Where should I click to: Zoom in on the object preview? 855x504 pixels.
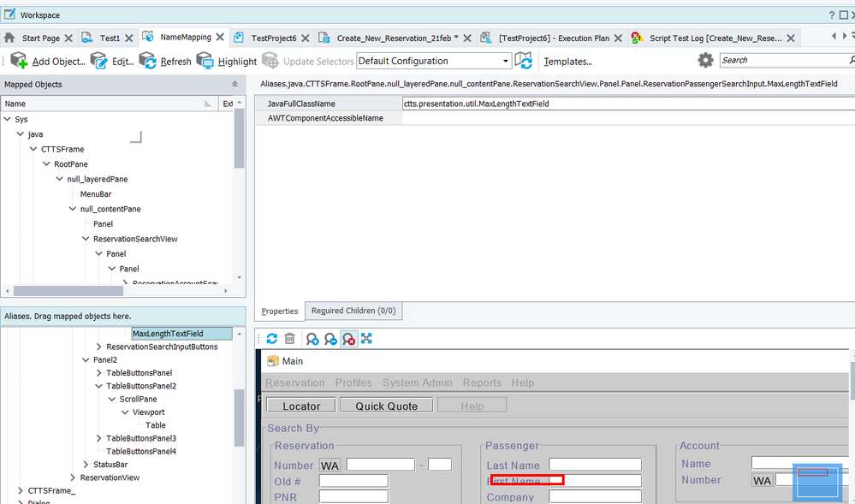pos(312,339)
